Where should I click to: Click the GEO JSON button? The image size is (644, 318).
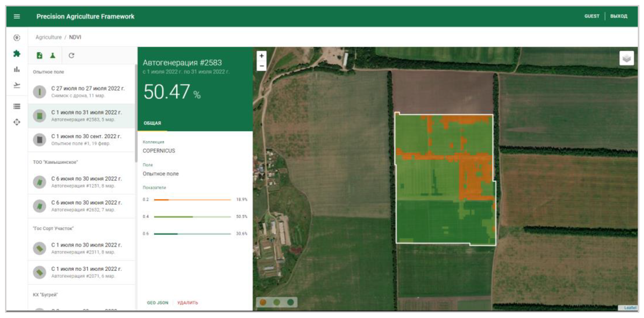pyautogui.click(x=157, y=303)
